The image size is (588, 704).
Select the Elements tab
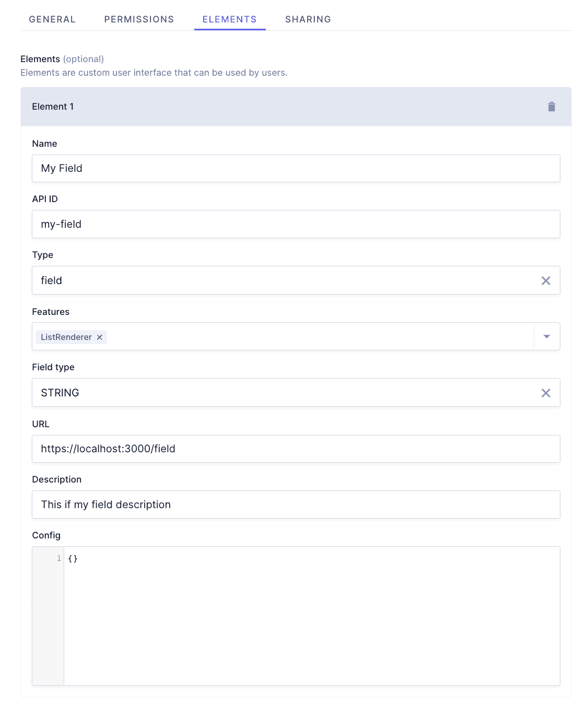click(230, 19)
